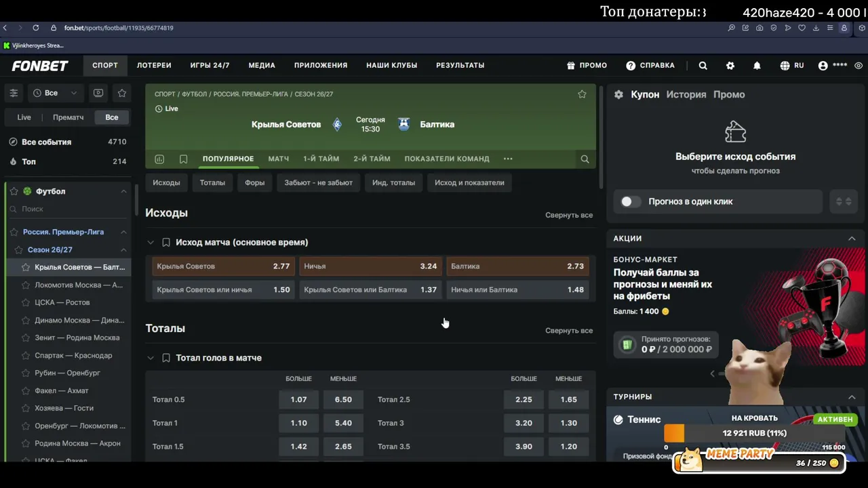This screenshot has width=868, height=488.
Task: Toggle favorite star for Сезон 26/27
Action: (19, 249)
